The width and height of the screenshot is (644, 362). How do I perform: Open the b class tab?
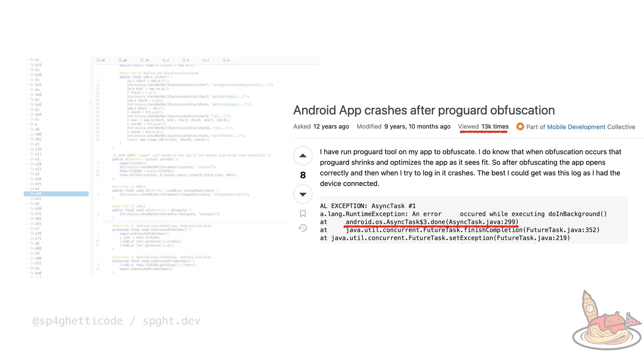click(187, 60)
